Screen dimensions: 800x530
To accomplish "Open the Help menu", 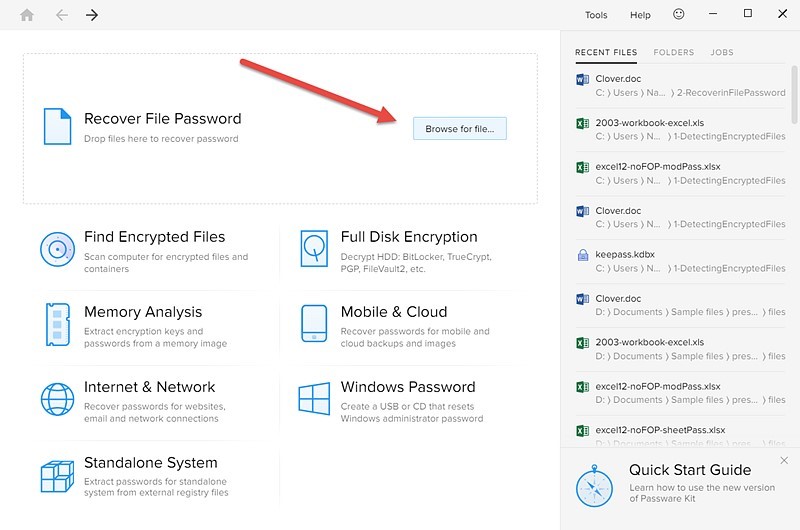I will (640, 15).
